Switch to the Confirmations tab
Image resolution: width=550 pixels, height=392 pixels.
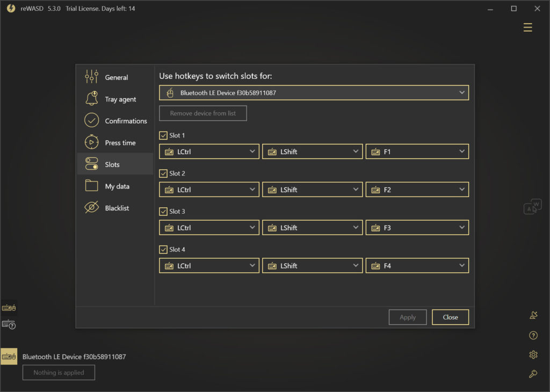coord(115,121)
